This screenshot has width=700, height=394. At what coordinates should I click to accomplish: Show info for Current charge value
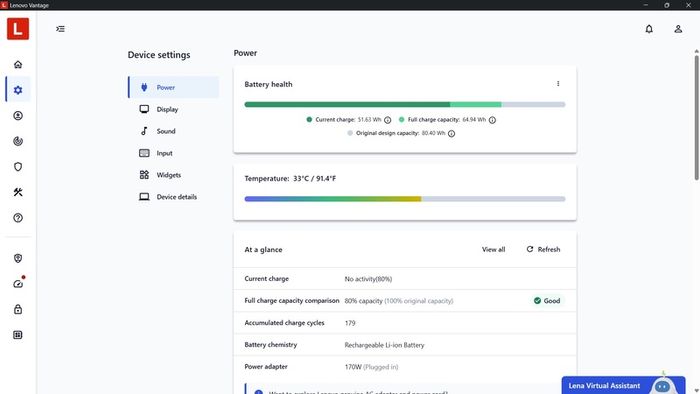click(388, 120)
